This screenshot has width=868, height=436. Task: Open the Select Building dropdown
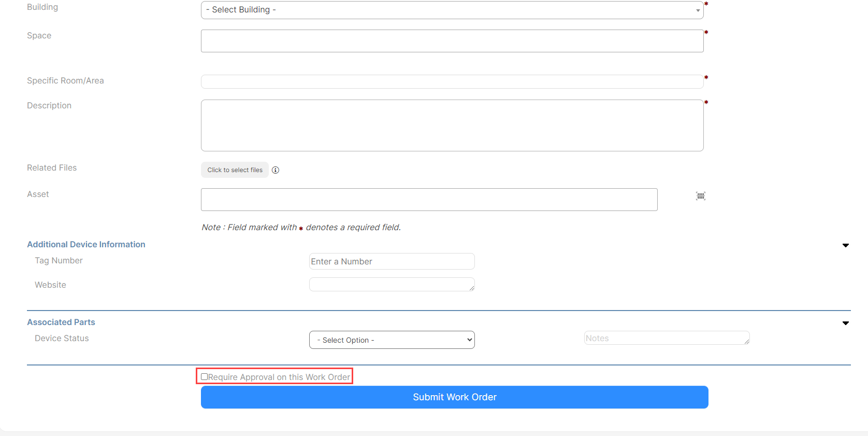[452, 10]
